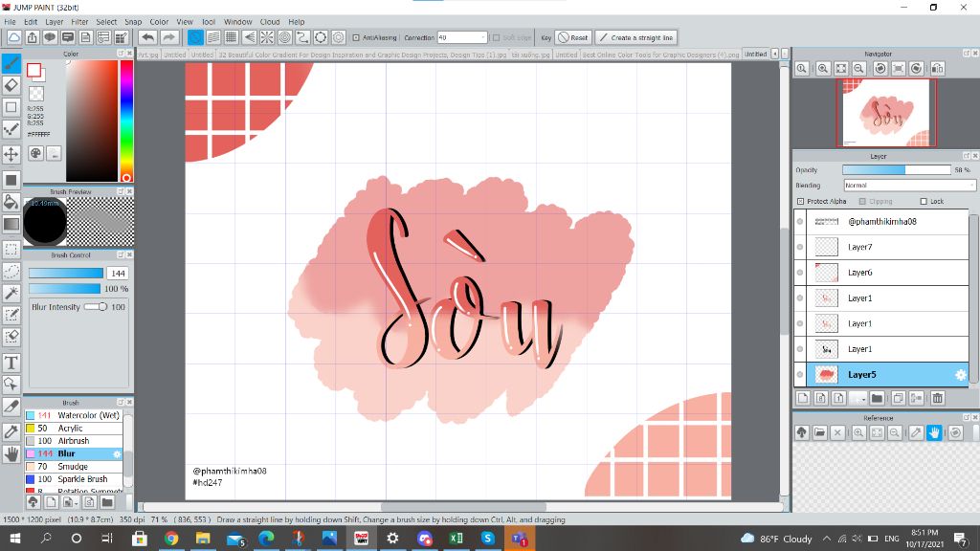Toggle the Soft edge checkbox

click(497, 37)
